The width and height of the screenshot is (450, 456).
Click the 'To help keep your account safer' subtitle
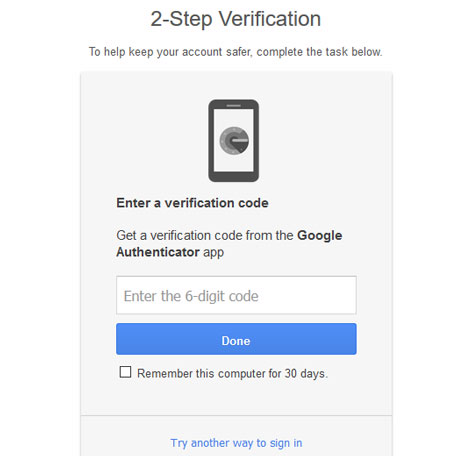coord(235,52)
